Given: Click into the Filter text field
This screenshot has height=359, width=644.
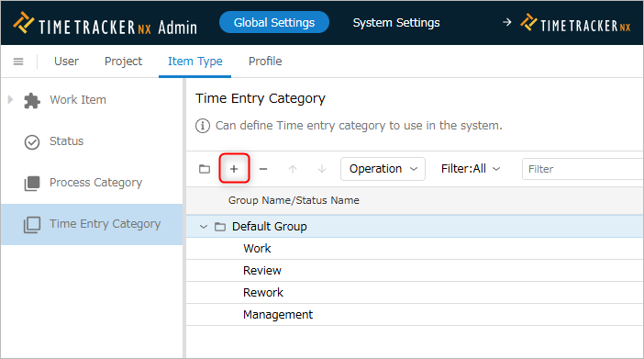Looking at the screenshot, I should [583, 169].
